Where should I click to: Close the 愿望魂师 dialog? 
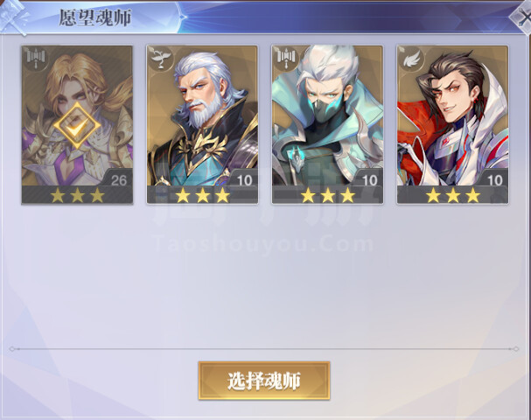523,17
